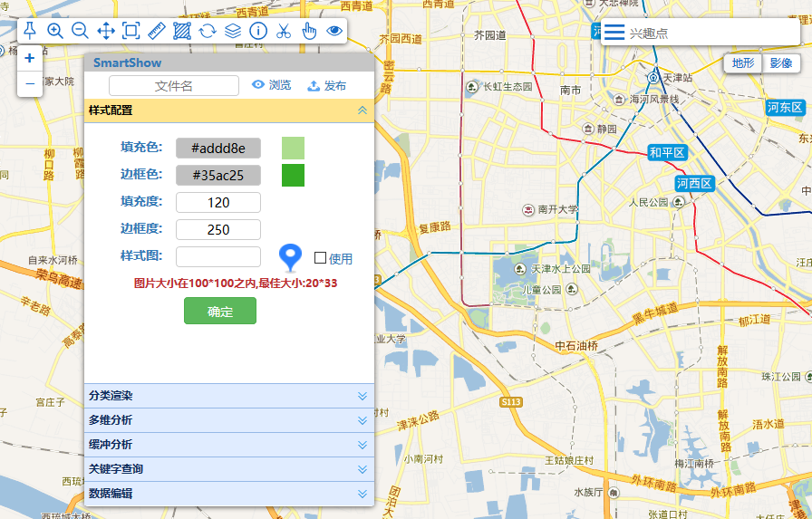Open the layers stack icon

(x=233, y=31)
